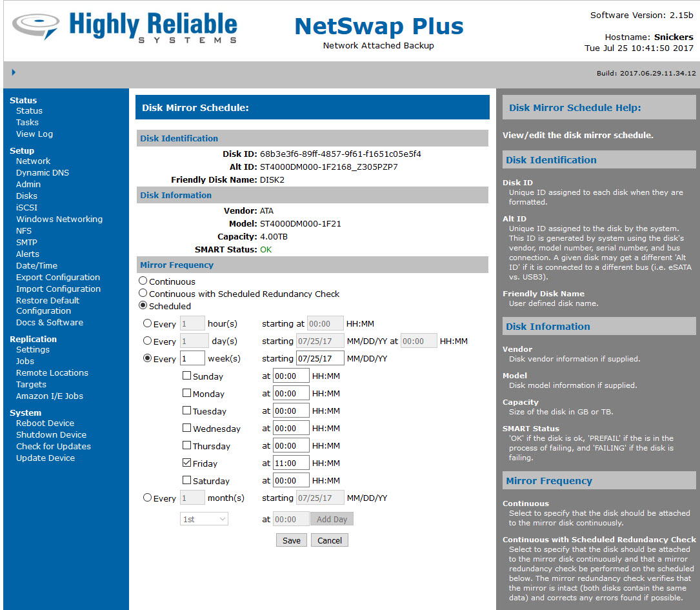Click the SMART Status OK value
The height and width of the screenshot is (610, 700).
click(266, 250)
